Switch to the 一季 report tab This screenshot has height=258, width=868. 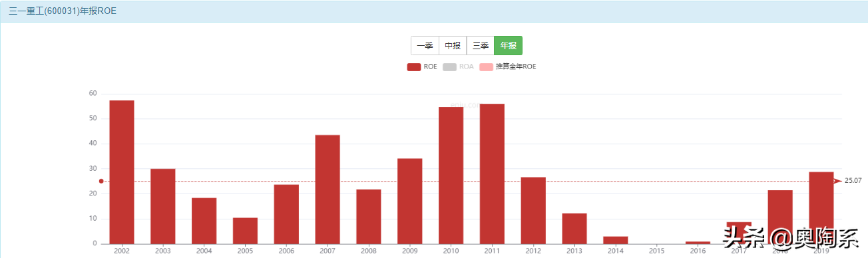[x=425, y=46]
